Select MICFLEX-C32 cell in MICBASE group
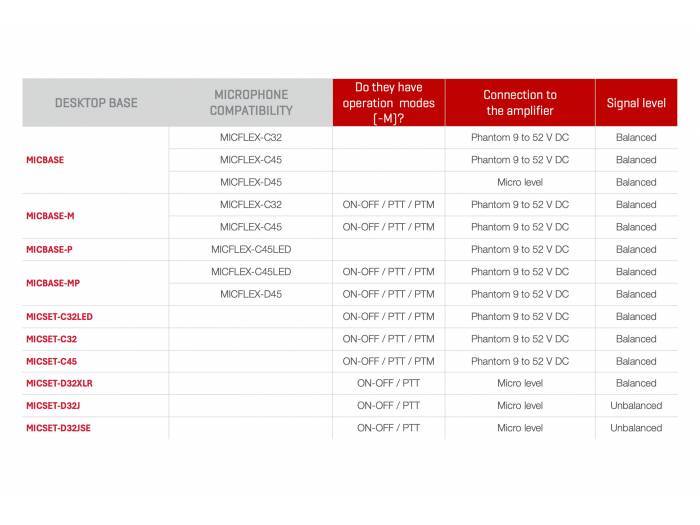 [x=251, y=138]
